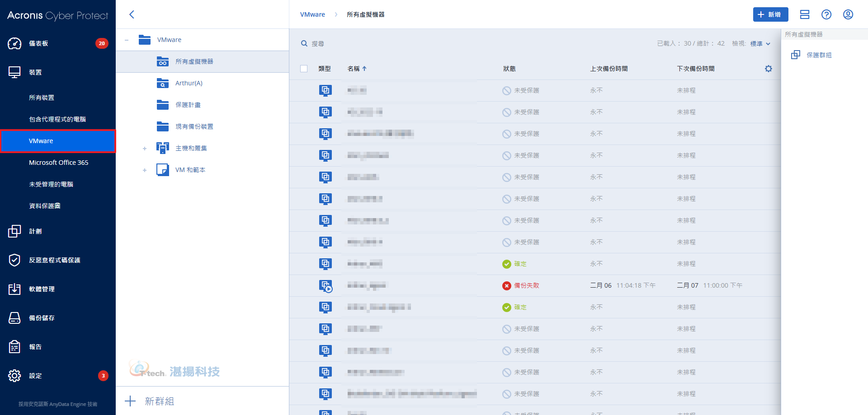Open the help question mark icon
Screen dimensions: 868x415
(x=826, y=14)
